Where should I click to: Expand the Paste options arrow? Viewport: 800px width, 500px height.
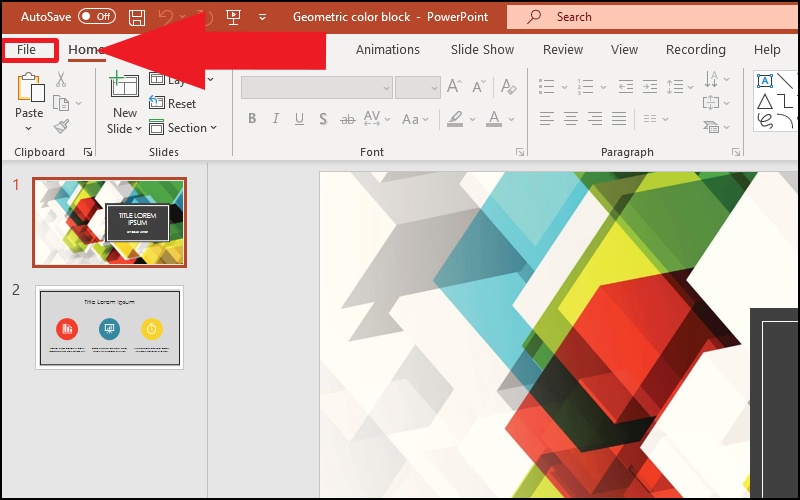[x=29, y=129]
